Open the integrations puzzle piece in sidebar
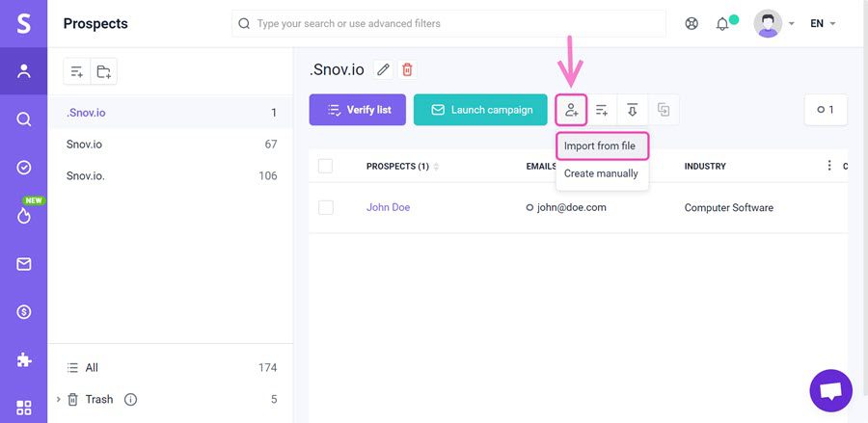 pos(23,359)
